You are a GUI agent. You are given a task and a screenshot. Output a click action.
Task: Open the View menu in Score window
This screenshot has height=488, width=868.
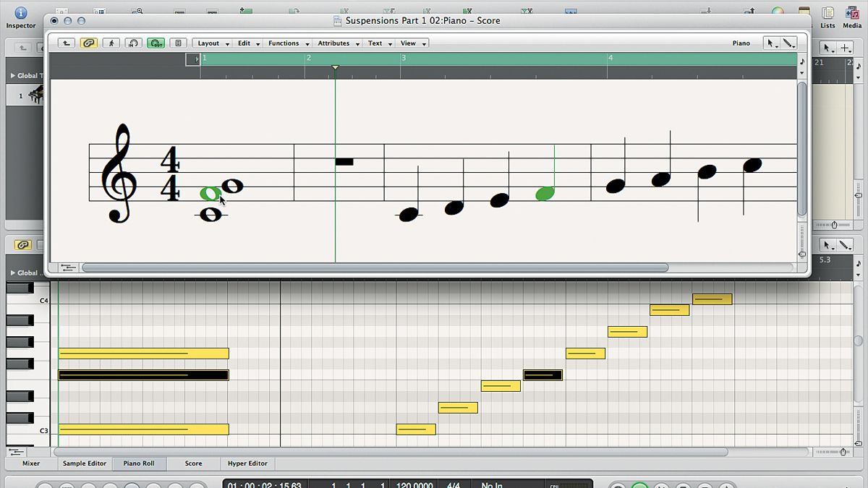[x=412, y=43]
